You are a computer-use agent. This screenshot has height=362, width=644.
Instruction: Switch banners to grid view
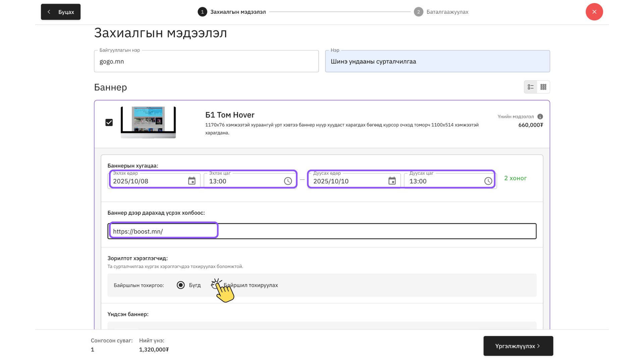[543, 87]
